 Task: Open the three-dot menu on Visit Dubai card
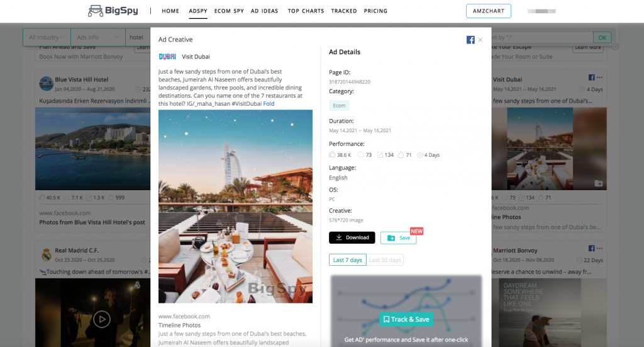[599, 77]
